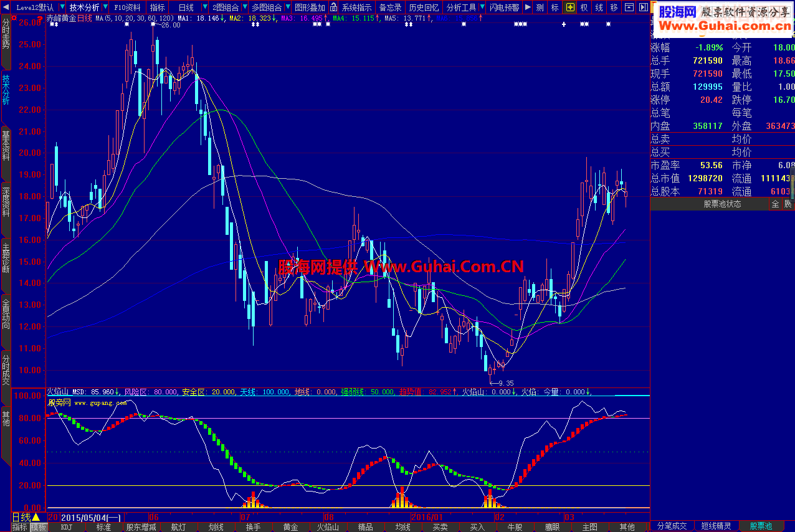Select the 均线 indicator tab

pos(402,527)
